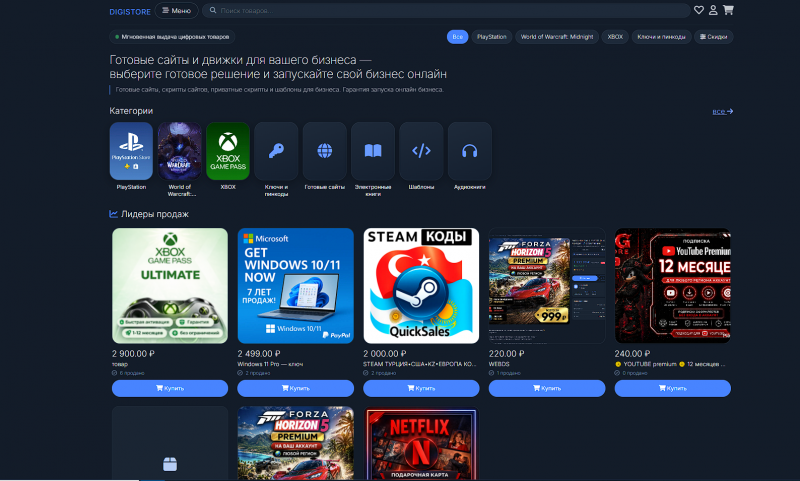Click the Мгновенная выдача цифровых товаров badge
800x481 pixels.
click(x=172, y=37)
